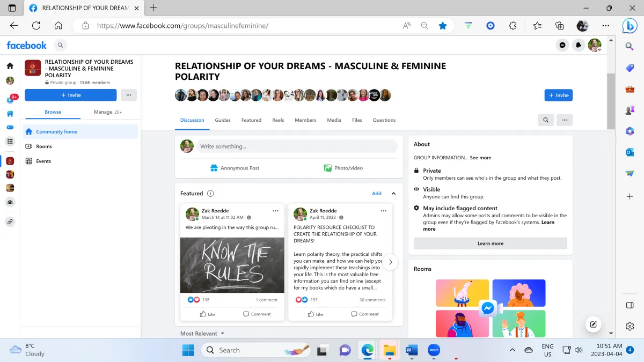Open Most Relevant sort dropdown
The height and width of the screenshot is (362, 644).
tap(202, 334)
